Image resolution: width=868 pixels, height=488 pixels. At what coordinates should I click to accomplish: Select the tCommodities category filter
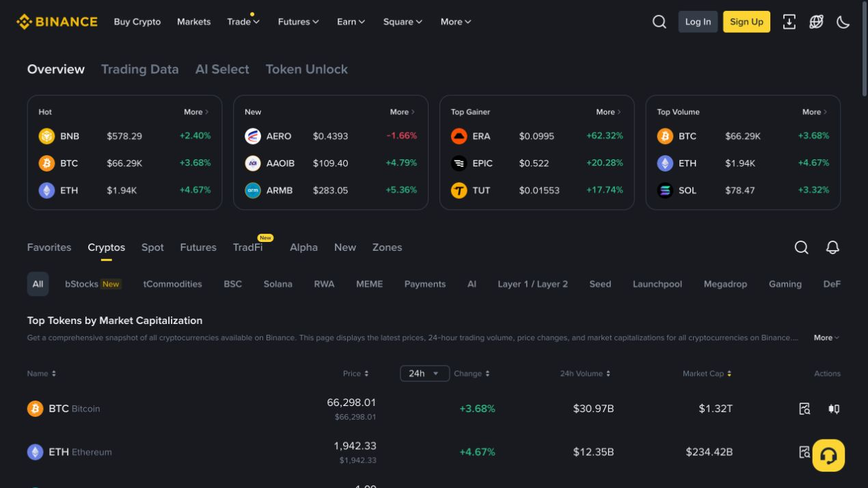pos(173,284)
